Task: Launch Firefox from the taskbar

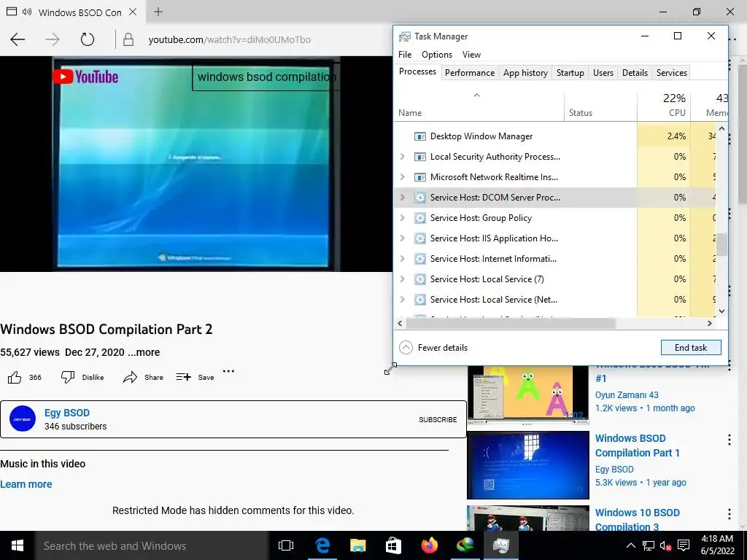Action: point(429,545)
